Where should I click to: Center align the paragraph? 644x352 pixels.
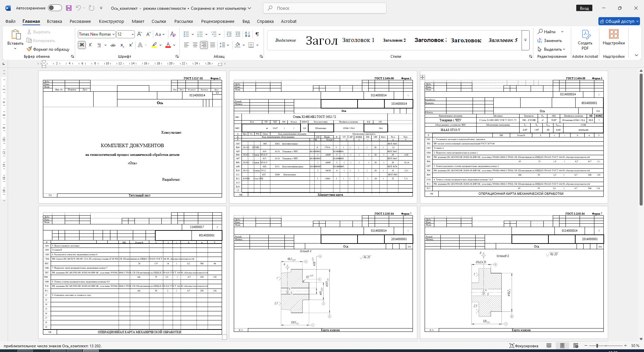pyautogui.click(x=195, y=45)
